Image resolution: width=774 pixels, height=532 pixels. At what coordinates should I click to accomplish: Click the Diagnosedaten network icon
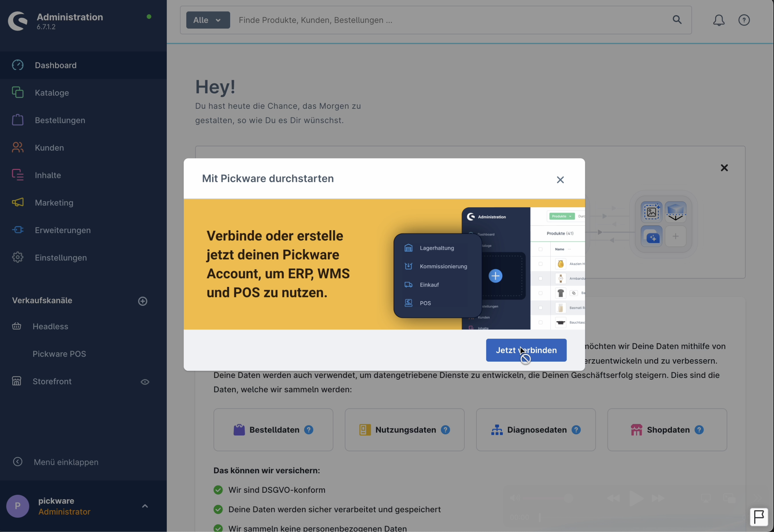coord(497,430)
